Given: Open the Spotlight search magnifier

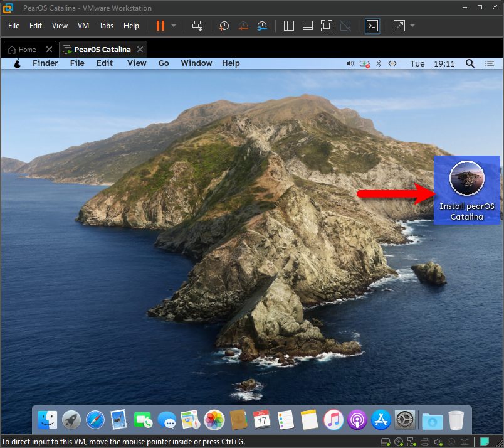Looking at the screenshot, I should pyautogui.click(x=470, y=63).
